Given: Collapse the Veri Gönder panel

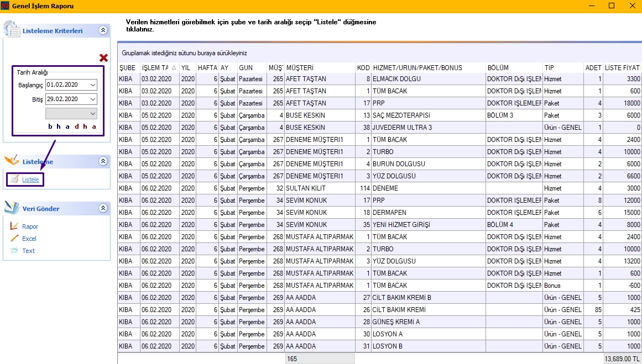Looking at the screenshot, I should coord(102,209).
